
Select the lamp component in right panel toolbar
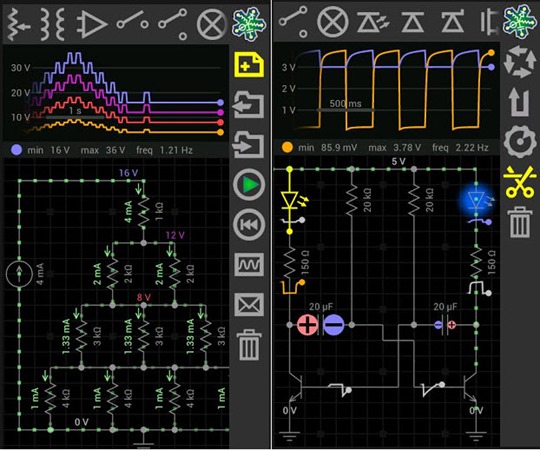332,22
